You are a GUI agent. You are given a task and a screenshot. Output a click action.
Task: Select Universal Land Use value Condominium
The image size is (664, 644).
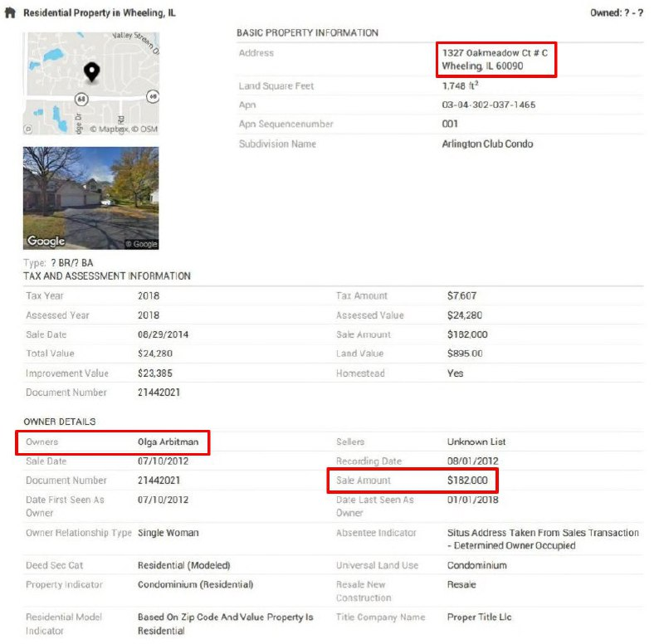(476, 566)
